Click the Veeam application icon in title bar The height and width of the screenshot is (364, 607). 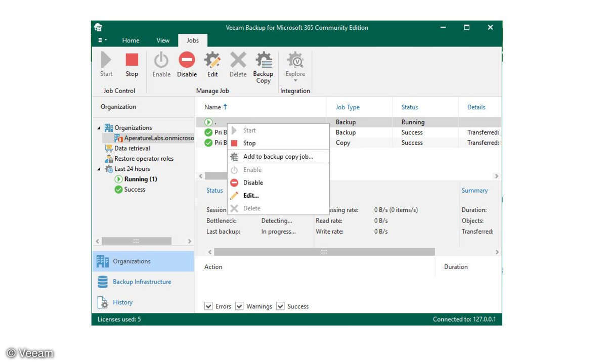[98, 27]
